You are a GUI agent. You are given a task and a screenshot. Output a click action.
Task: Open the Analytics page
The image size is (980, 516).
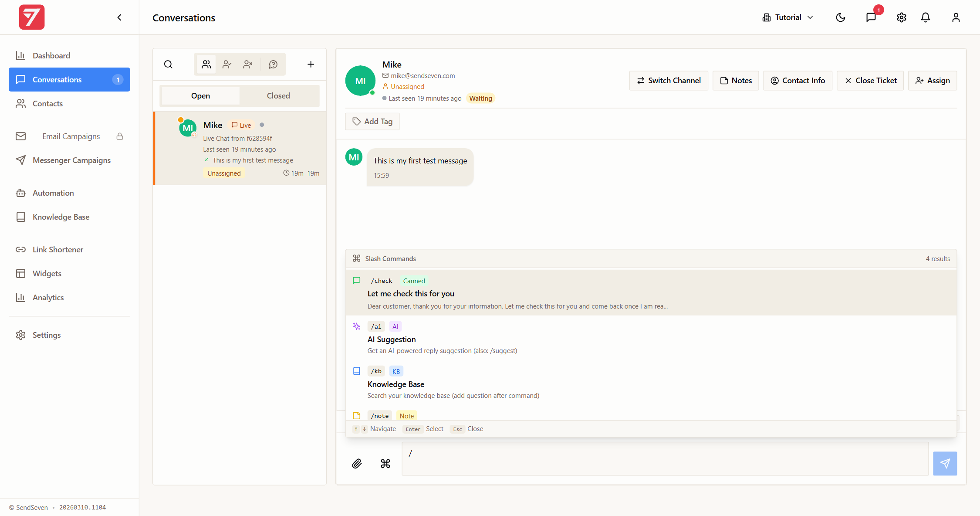tap(69, 298)
